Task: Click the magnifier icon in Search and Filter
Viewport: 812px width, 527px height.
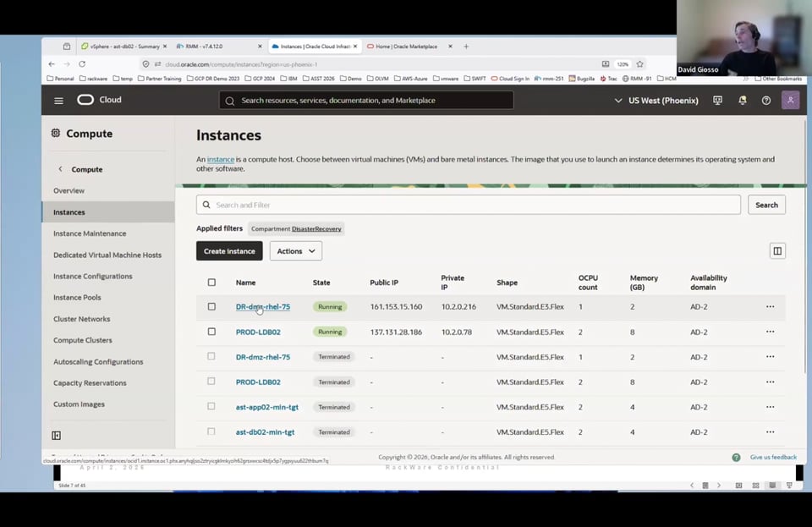Action: (206, 205)
